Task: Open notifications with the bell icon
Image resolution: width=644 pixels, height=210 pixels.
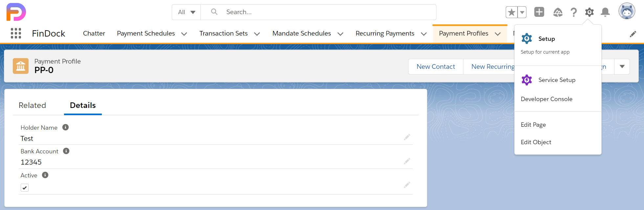Action: tap(605, 12)
